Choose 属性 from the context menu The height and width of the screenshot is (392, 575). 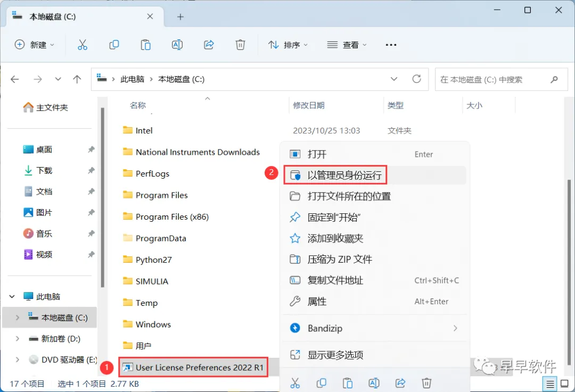tap(375, 302)
